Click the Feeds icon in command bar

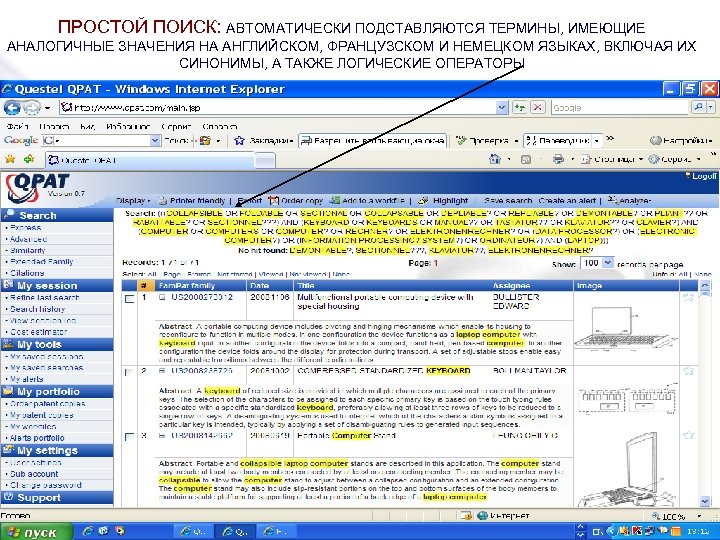(526, 159)
